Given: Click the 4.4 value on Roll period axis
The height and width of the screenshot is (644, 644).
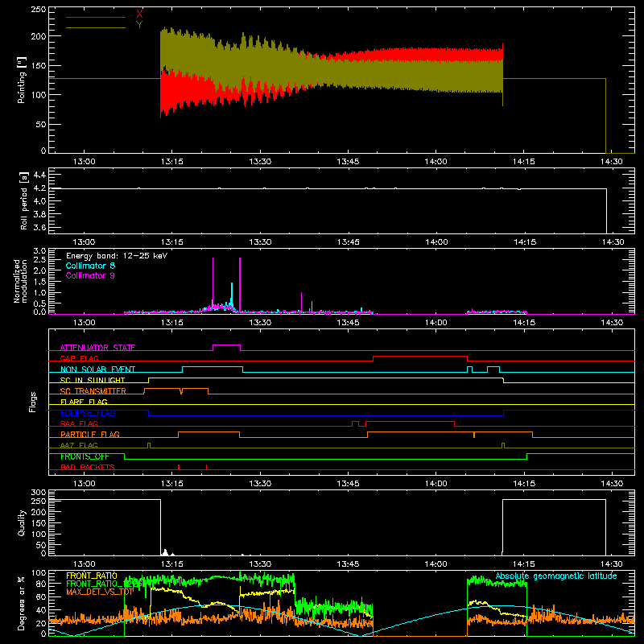Looking at the screenshot, I should point(39,175).
